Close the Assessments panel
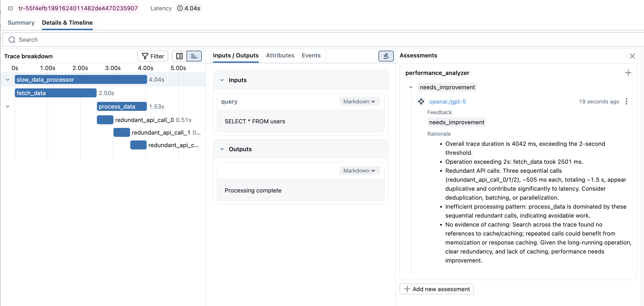644x306 pixels. (632, 56)
